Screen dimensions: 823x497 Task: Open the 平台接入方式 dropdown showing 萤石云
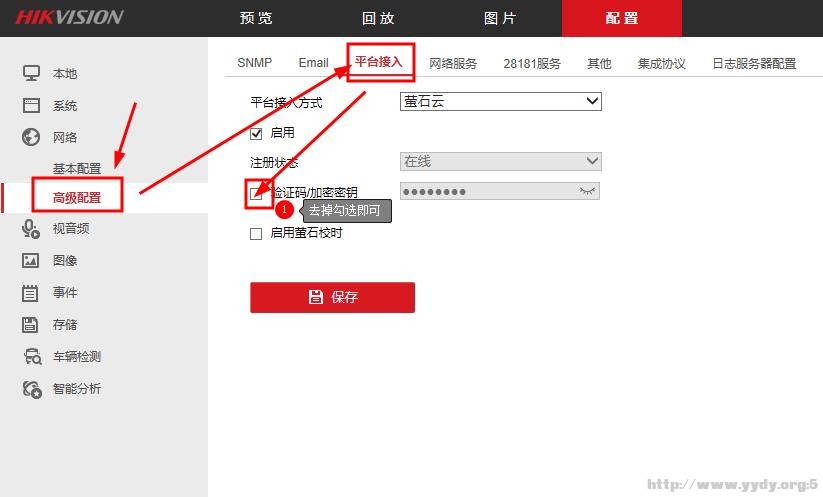(x=501, y=101)
